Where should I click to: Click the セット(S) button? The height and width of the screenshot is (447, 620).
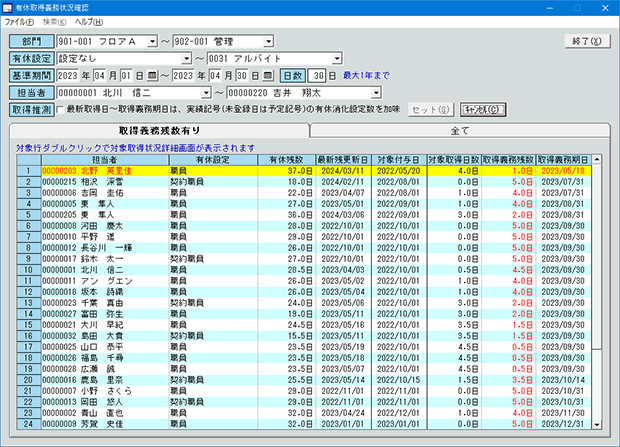tap(431, 110)
